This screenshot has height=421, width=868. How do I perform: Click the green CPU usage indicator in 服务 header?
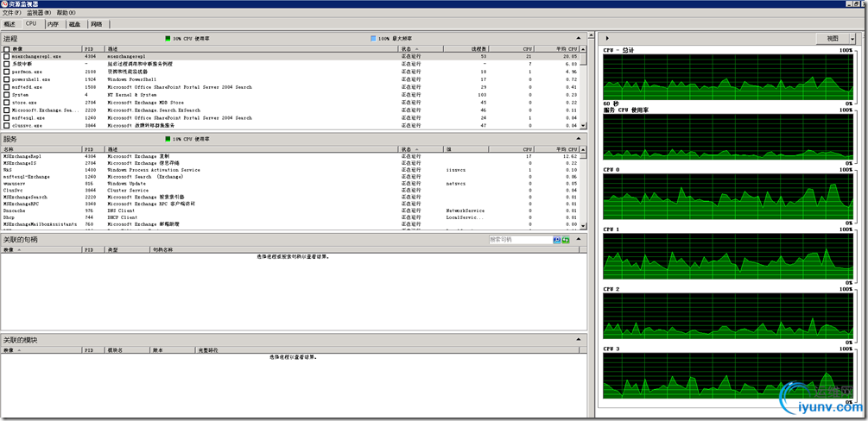pos(168,139)
